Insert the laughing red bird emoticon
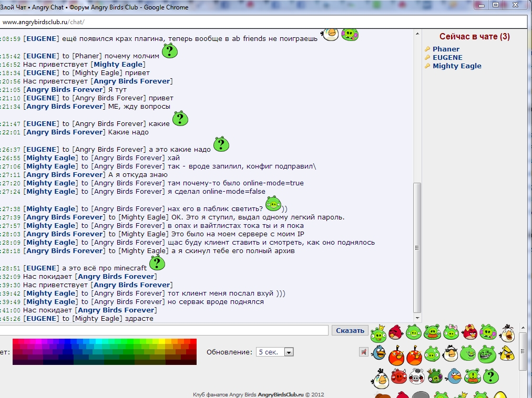Viewport: 532px width, 398px height. pyautogui.click(x=396, y=332)
